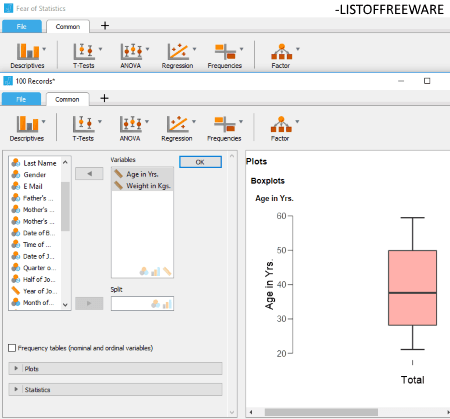
Task: Add a tab with plus in Fear of Statistics
Action: [x=105, y=25]
